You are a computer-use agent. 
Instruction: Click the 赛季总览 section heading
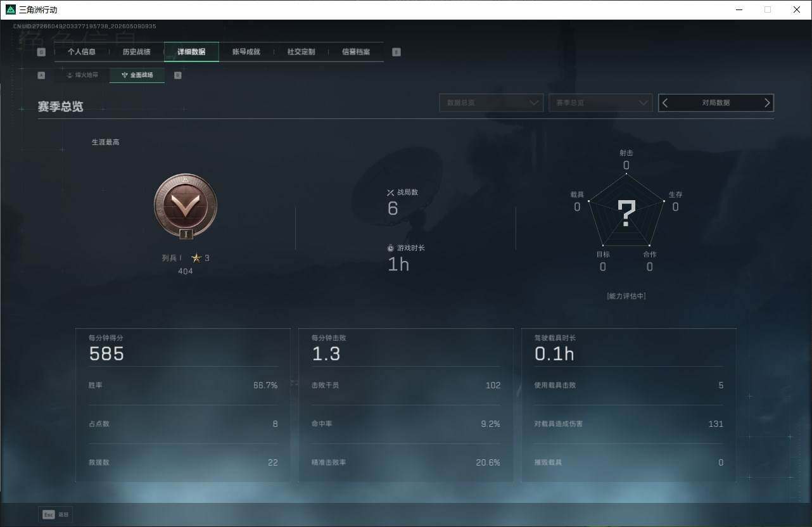(x=60, y=106)
